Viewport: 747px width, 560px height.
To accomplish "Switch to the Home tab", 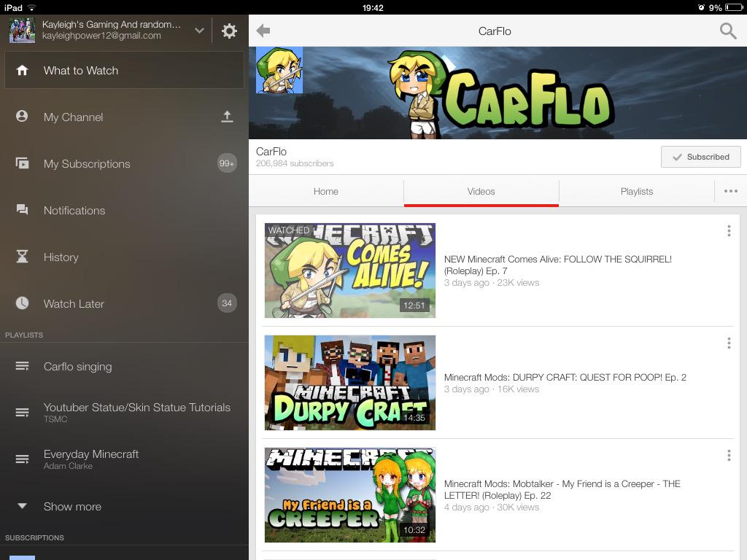I will click(x=326, y=192).
